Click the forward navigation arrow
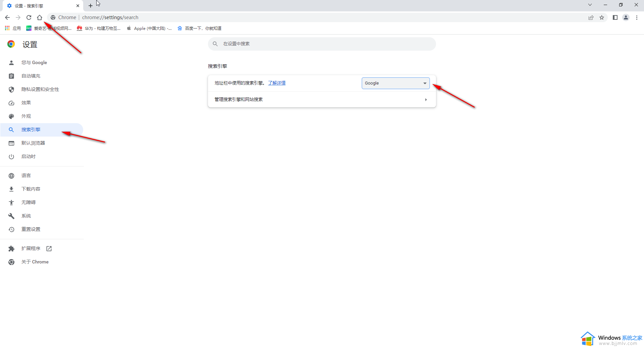The width and height of the screenshot is (644, 348). 18,17
